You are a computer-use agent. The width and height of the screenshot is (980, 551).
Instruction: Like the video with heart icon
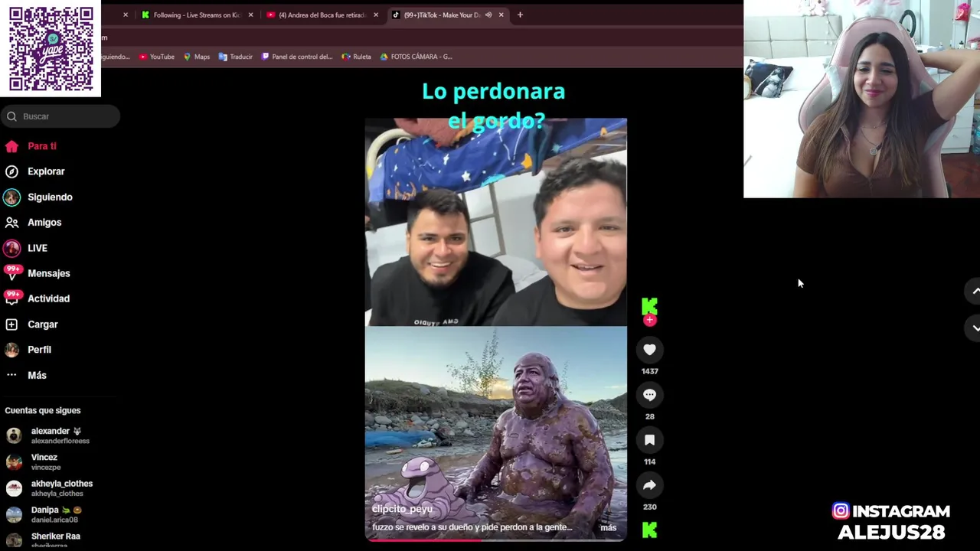(649, 350)
